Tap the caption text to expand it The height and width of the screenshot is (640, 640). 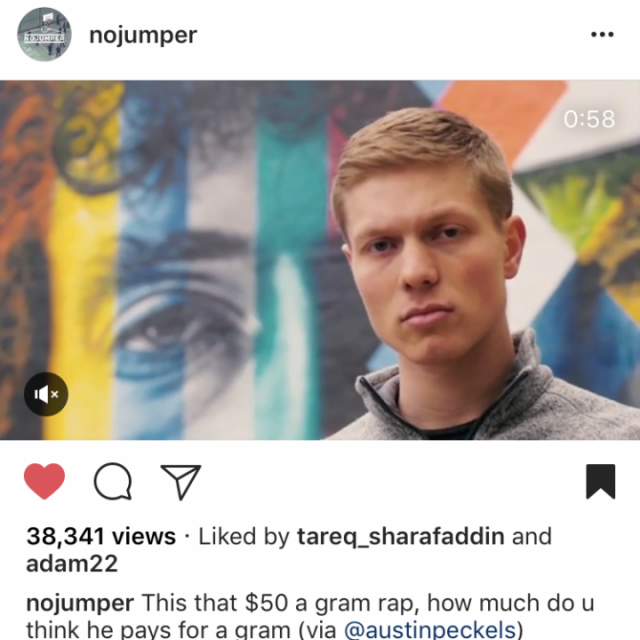[x=310, y=616]
